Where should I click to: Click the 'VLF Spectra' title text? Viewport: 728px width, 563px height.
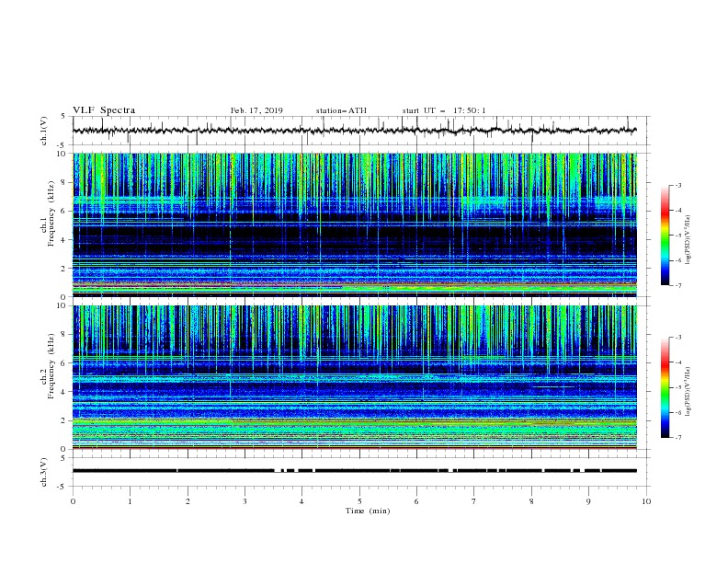pyautogui.click(x=104, y=110)
